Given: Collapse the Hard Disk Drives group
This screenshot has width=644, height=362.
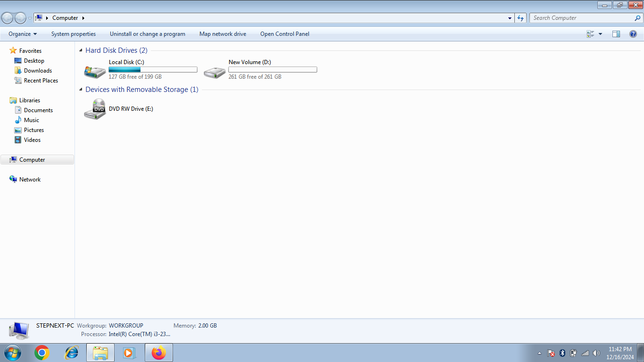Looking at the screenshot, I should (x=81, y=50).
